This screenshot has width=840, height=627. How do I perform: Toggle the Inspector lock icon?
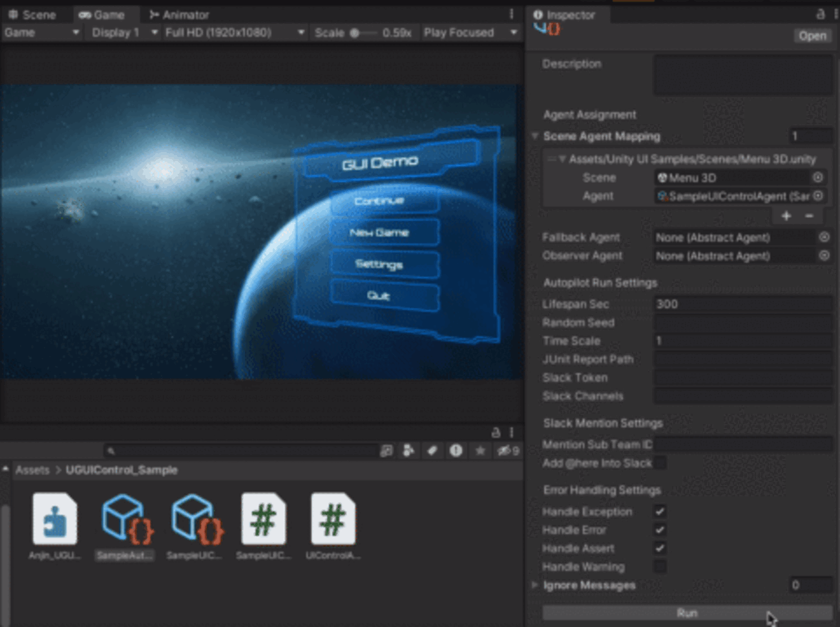pos(820,14)
